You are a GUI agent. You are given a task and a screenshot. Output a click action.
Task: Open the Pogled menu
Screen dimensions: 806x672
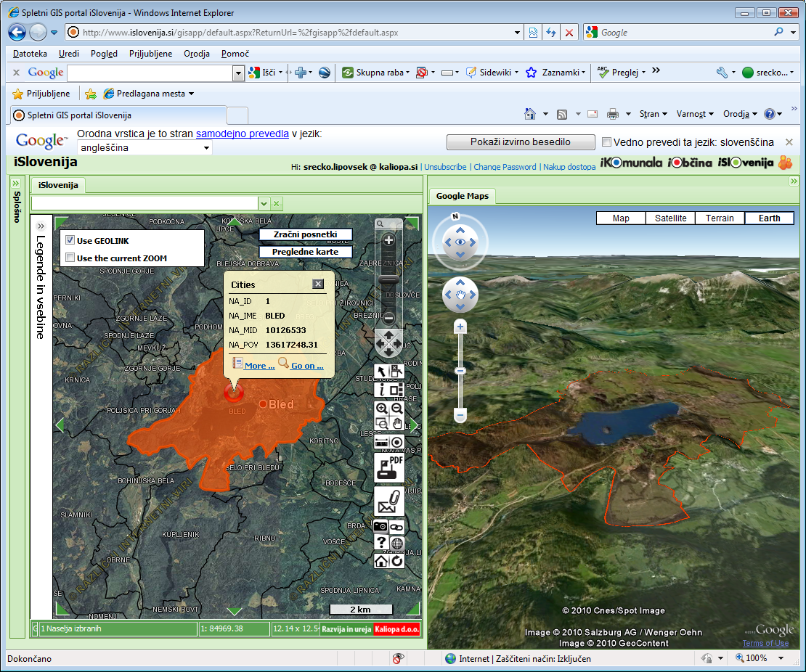[x=104, y=54]
